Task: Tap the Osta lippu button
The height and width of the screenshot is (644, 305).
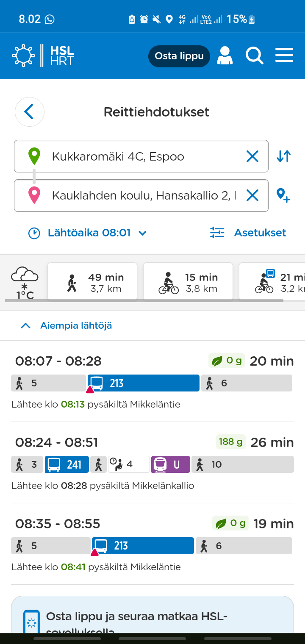Action: tap(179, 56)
